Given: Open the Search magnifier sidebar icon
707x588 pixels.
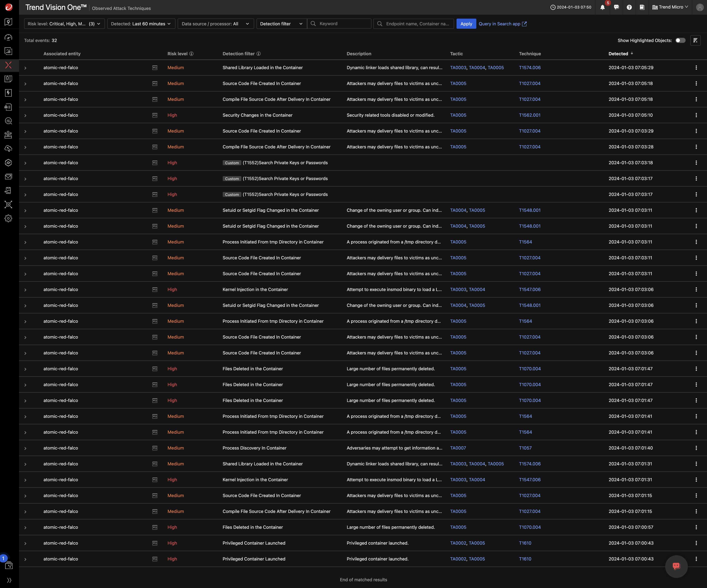Looking at the screenshot, I should point(8,121).
